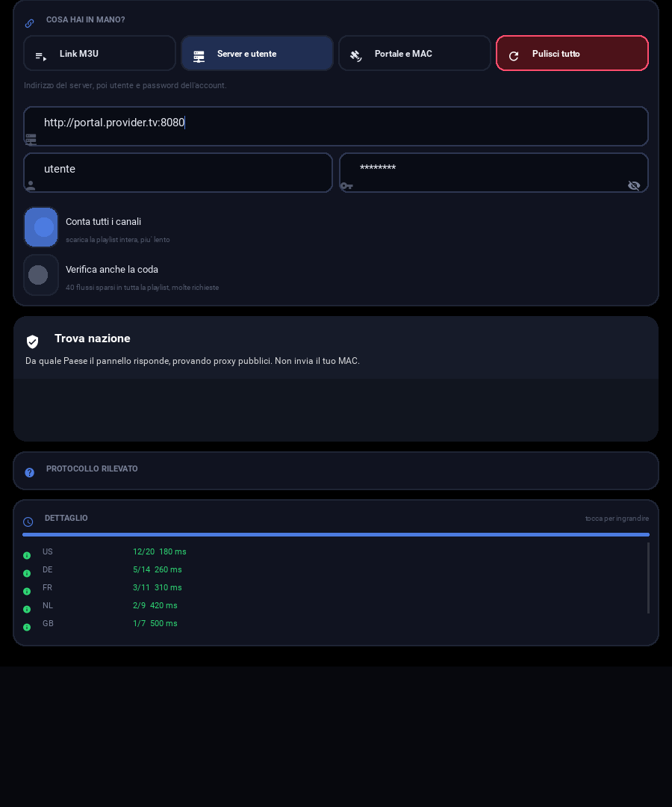672x807 pixels.
Task: Click the green info icon for GB
Action: tap(27, 628)
